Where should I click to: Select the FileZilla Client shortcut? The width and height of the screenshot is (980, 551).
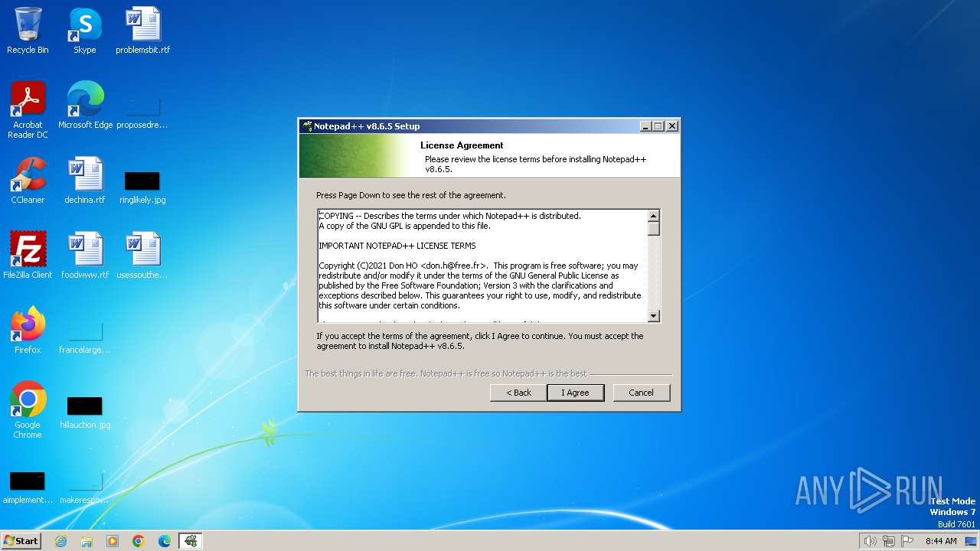[x=28, y=256]
